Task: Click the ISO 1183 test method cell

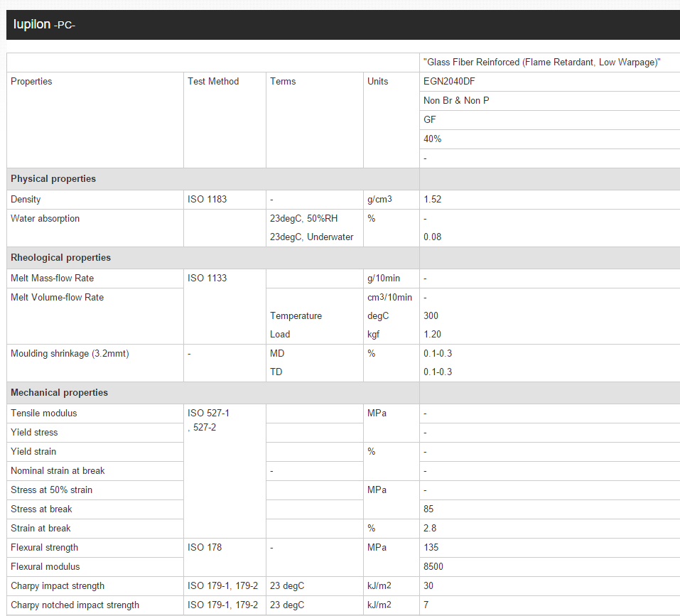Action: (x=207, y=200)
